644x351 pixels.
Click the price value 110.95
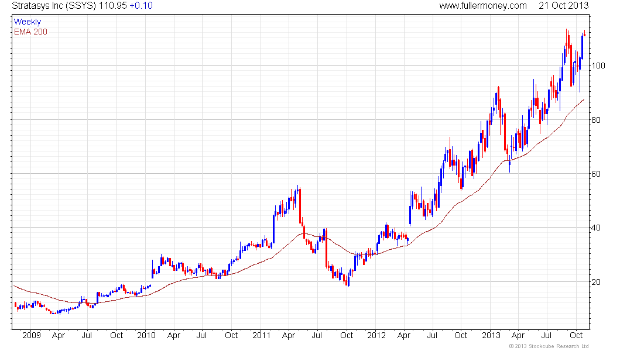coord(112,6)
